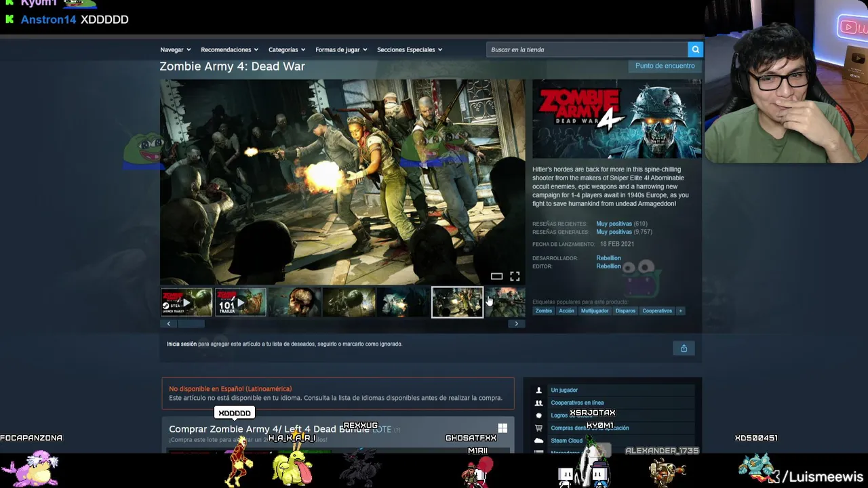Click the blue search magnifier button
Viewport: 868px width, 488px height.
click(x=695, y=49)
